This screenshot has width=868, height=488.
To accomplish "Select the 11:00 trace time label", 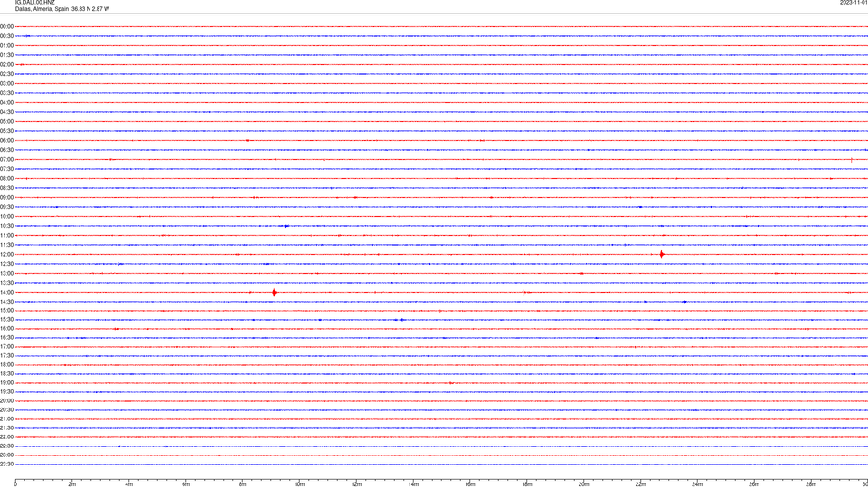I will point(6,235).
